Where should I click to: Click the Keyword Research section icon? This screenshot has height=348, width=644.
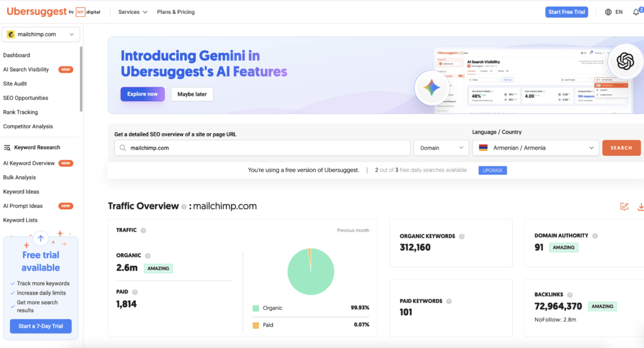click(x=7, y=148)
